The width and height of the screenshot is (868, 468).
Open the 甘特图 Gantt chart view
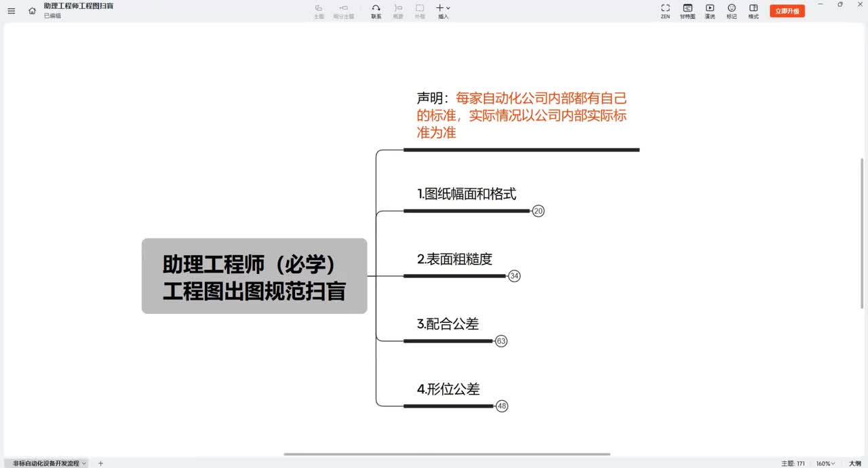coord(688,11)
